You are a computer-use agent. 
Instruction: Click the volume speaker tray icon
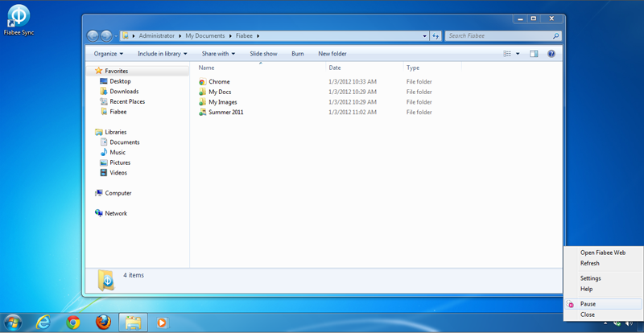[x=629, y=323]
